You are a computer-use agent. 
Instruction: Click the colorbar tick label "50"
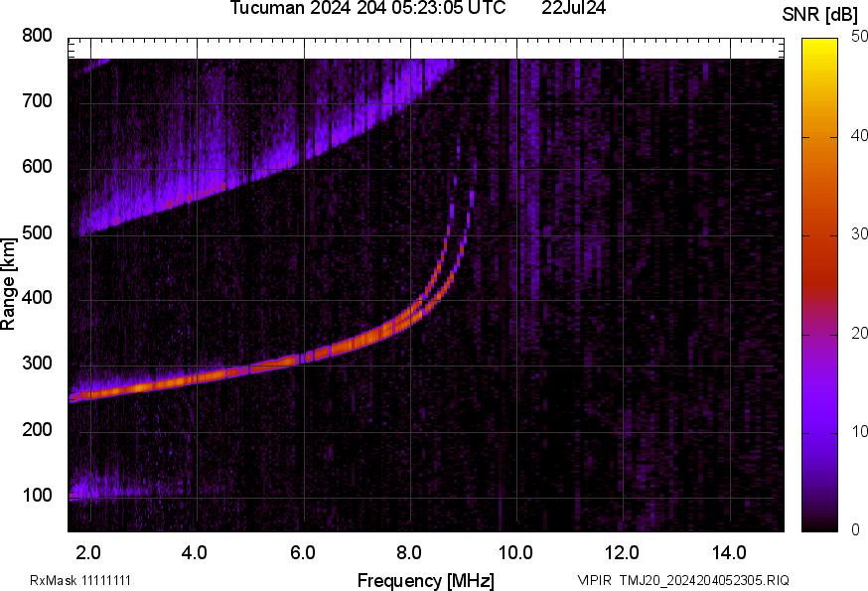(x=859, y=37)
